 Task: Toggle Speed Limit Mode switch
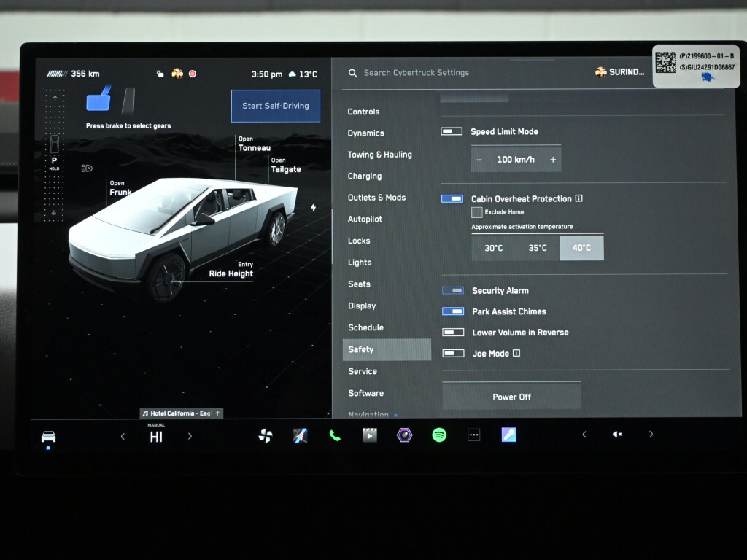(452, 131)
